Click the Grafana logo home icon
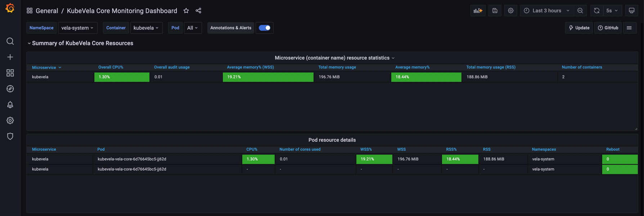The height and width of the screenshot is (216, 644). [x=10, y=8]
